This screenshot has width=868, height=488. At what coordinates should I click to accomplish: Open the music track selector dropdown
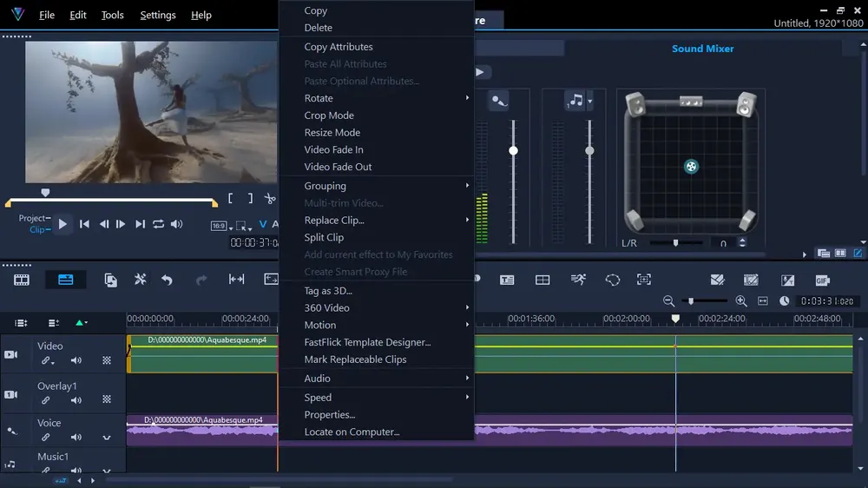pos(589,101)
